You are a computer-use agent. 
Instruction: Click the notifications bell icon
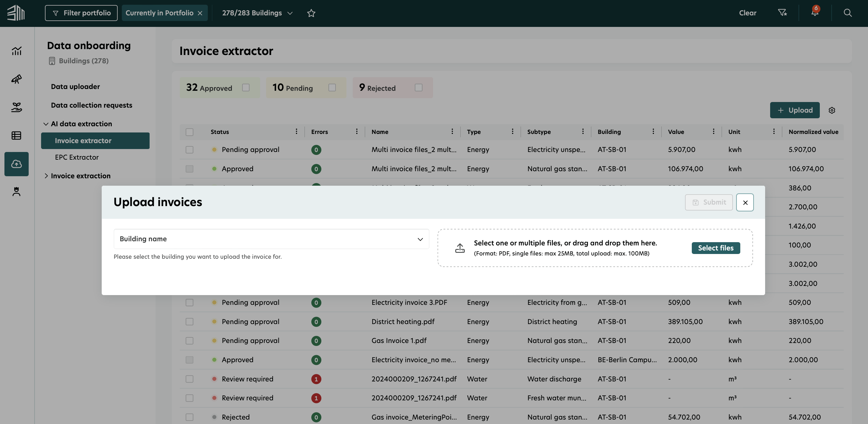(x=814, y=13)
